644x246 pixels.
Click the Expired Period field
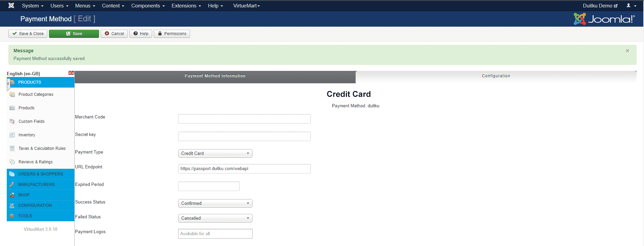pyautogui.click(x=209, y=186)
